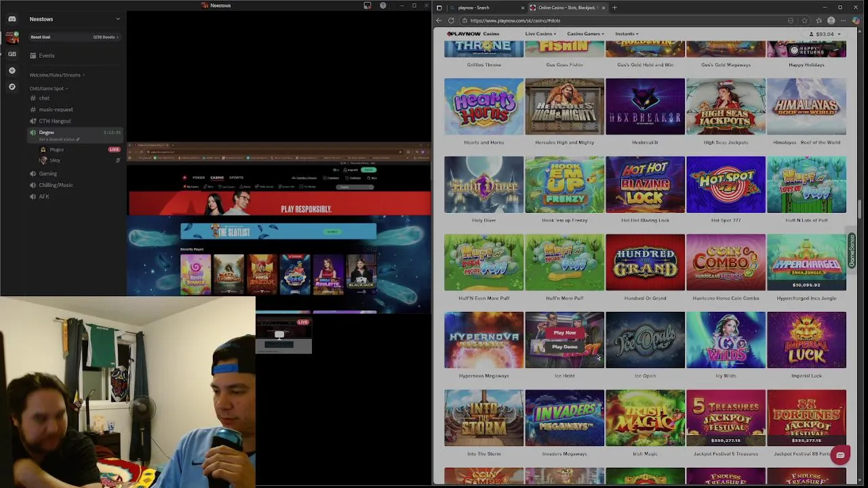Collapse the Chill/Game Spot category
The image size is (868, 488).
tap(47, 88)
